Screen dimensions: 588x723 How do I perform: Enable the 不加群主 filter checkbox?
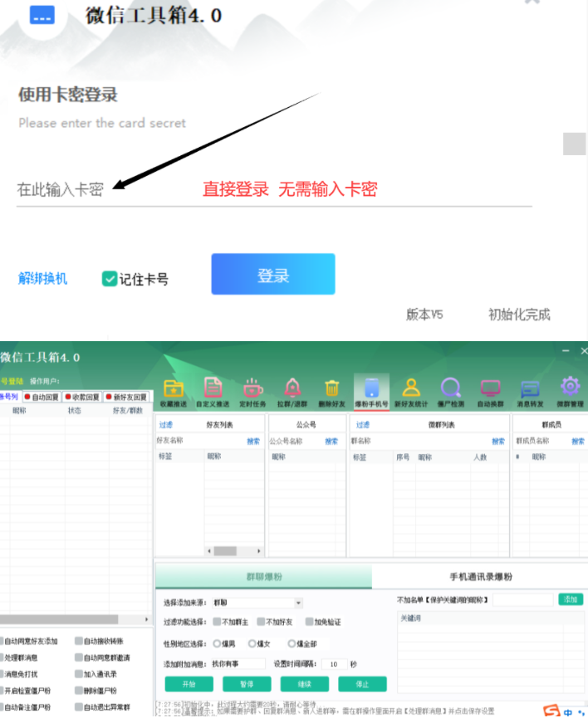click(218, 622)
